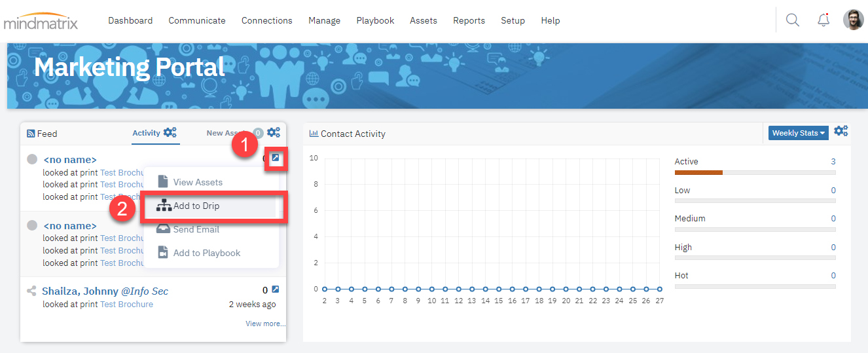
Task: Click the Feed panel title
Action: pos(47,134)
